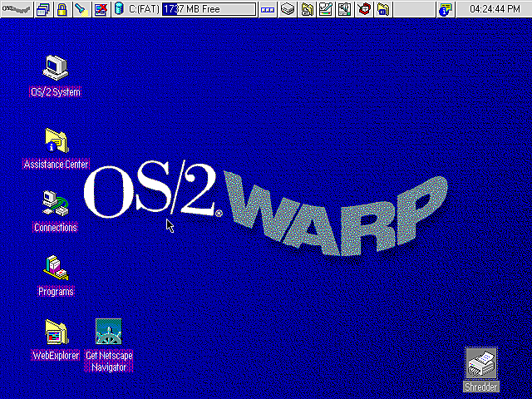This screenshot has width=532, height=399.
Task: Click the "OS/2 System" label text
Action: (56, 92)
